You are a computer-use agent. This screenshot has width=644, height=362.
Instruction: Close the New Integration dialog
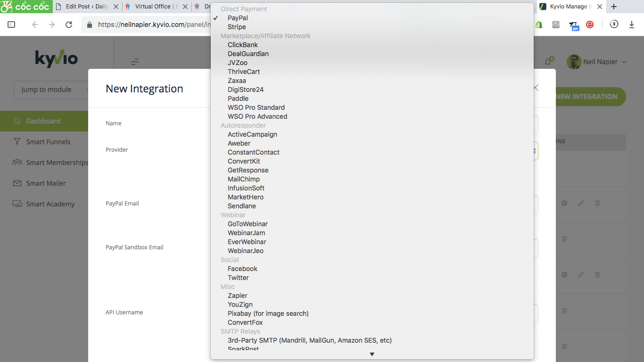(536, 88)
